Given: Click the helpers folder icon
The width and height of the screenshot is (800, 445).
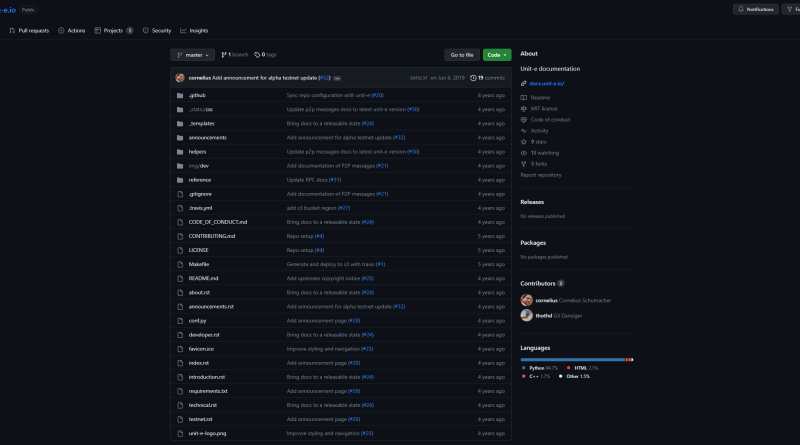Looking at the screenshot, I should point(180,152).
